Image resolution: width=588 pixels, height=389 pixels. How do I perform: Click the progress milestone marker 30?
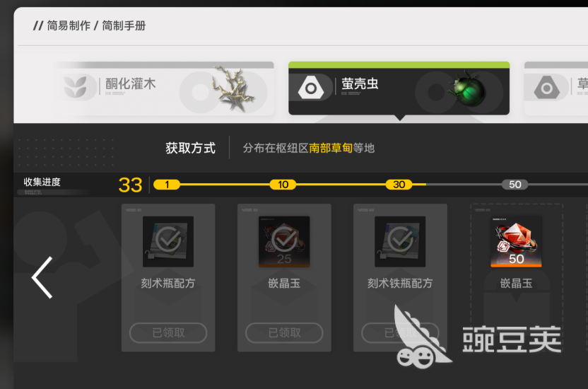(399, 185)
